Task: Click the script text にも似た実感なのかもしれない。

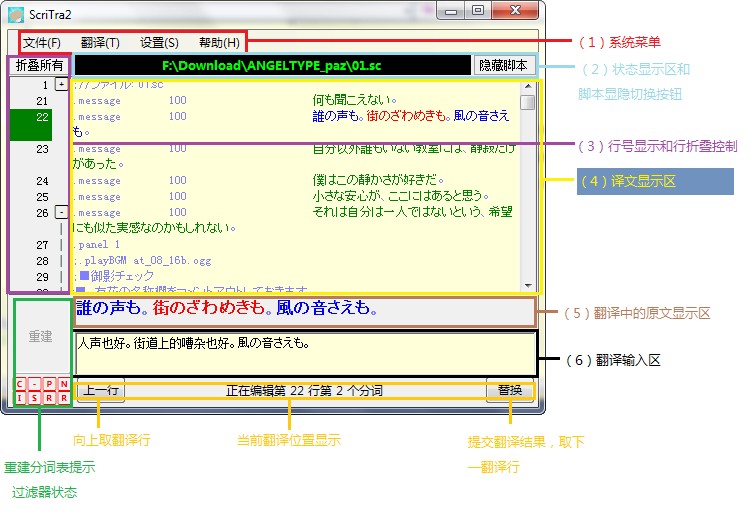Action: (x=154, y=227)
